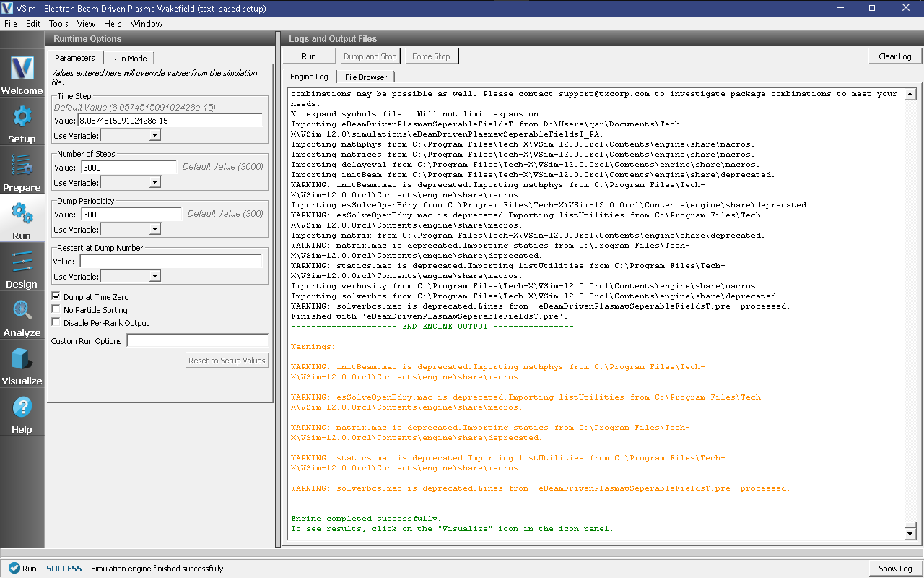Click the Dump and Stop button

tap(370, 56)
